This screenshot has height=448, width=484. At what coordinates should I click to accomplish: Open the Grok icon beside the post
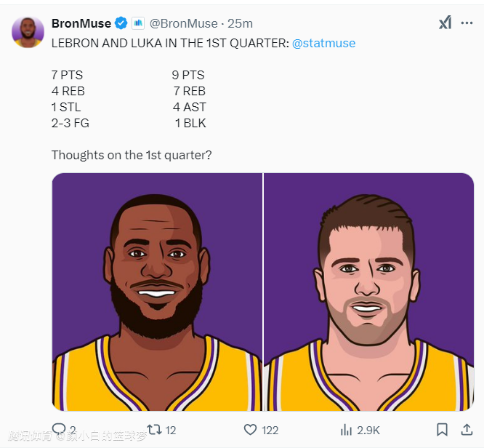(445, 23)
